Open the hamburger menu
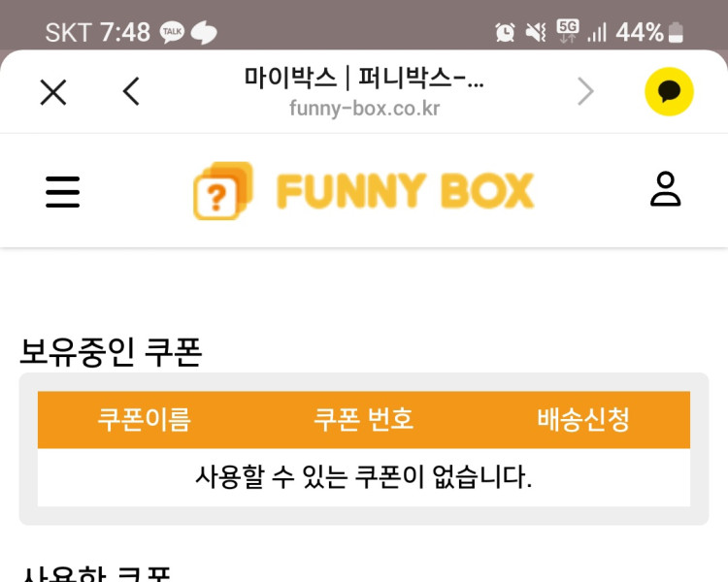Screen dimensions: 728x582 click(x=63, y=191)
